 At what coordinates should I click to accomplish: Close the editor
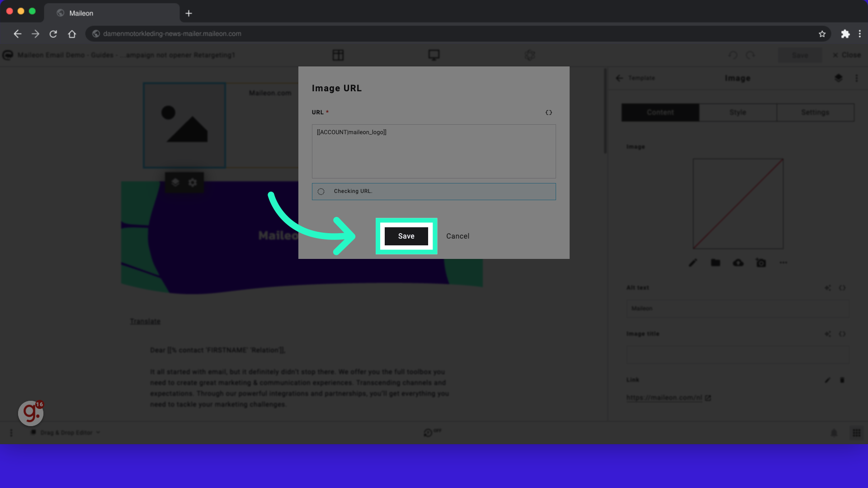pos(847,55)
